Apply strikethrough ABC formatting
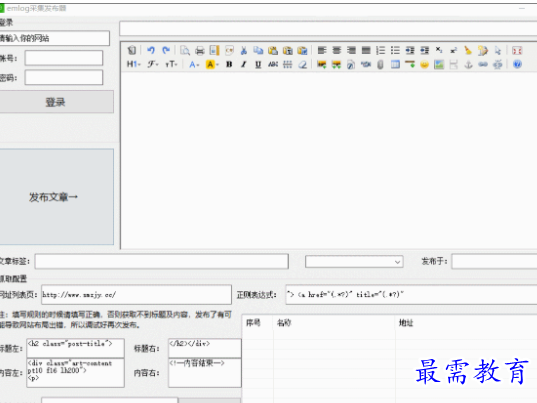 coord(273,64)
